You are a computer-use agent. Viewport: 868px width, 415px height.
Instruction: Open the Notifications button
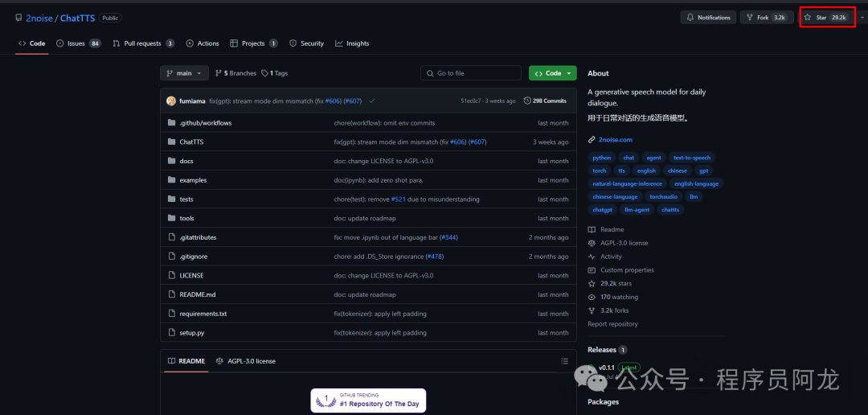click(708, 17)
